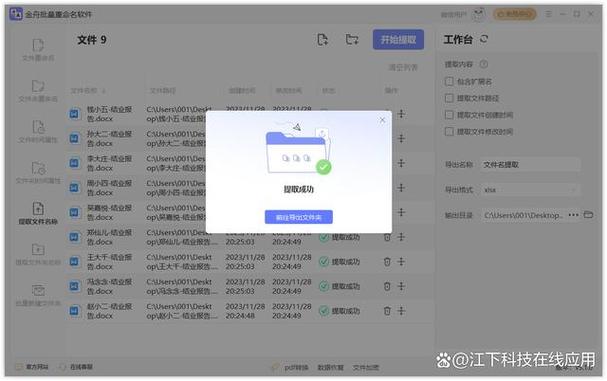Select the 郑仙儿-结业报告.docx file name
This screenshot has width=607, height=381.
pos(109,237)
